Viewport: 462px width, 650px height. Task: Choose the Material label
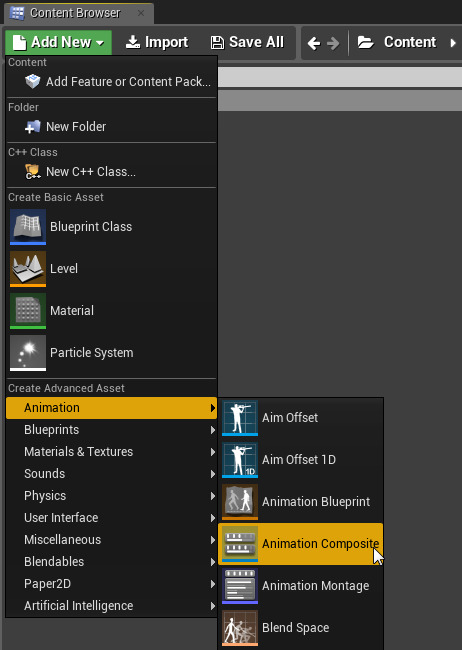72,310
